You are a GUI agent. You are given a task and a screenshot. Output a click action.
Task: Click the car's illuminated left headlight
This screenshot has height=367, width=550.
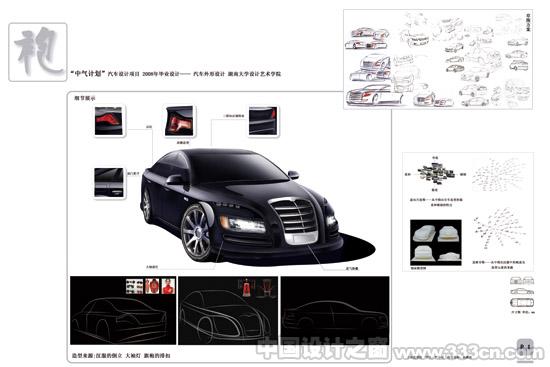click(243, 223)
